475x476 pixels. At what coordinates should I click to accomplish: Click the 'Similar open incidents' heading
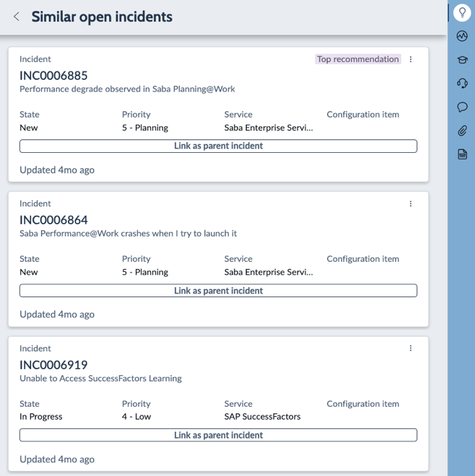(102, 17)
